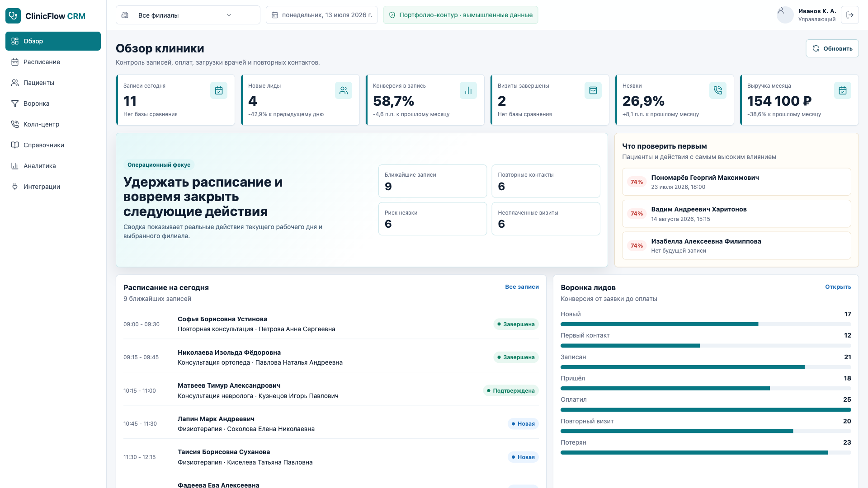Click the logout icon next to user profile
Viewport: 868px width, 488px height.
850,15
